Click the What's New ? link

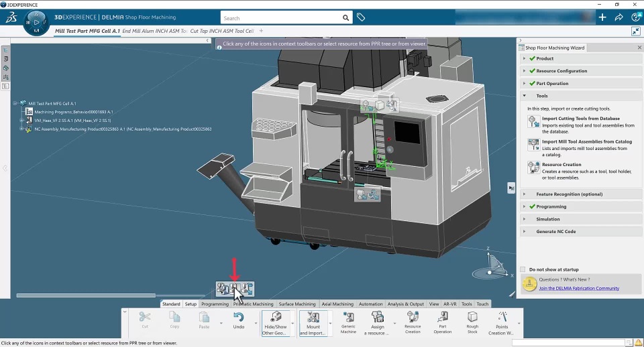pyautogui.click(x=576, y=280)
